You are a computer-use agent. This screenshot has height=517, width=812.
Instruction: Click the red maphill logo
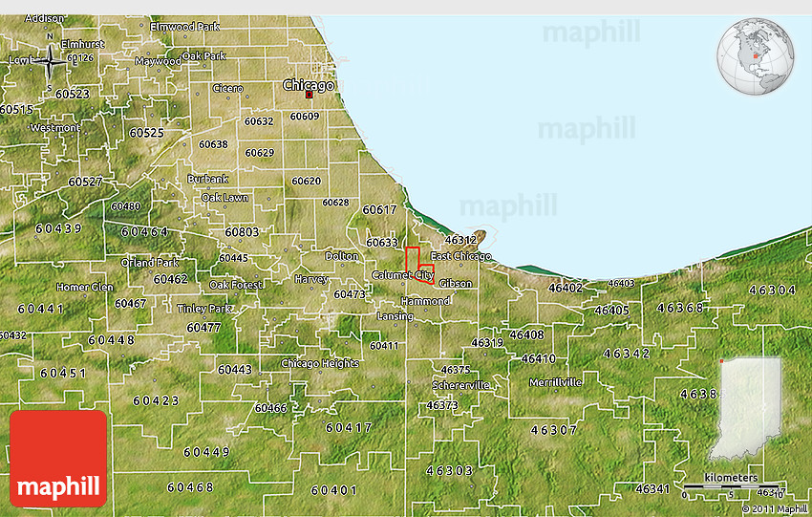coord(58,458)
